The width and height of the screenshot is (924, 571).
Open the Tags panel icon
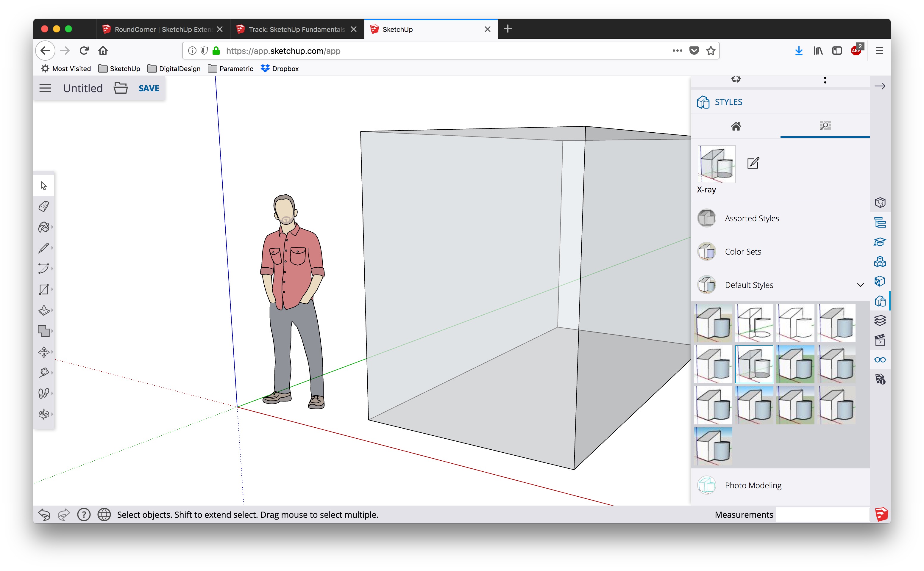880,320
